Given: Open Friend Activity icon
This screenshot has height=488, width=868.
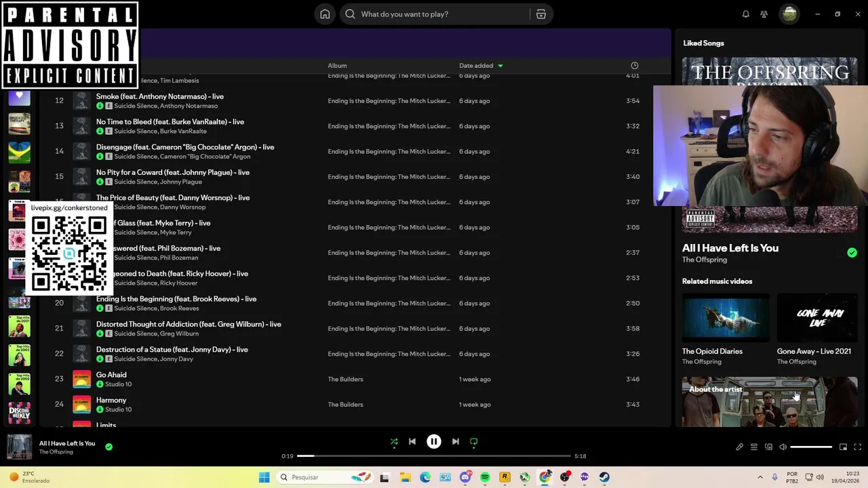Looking at the screenshot, I should pyautogui.click(x=764, y=14).
